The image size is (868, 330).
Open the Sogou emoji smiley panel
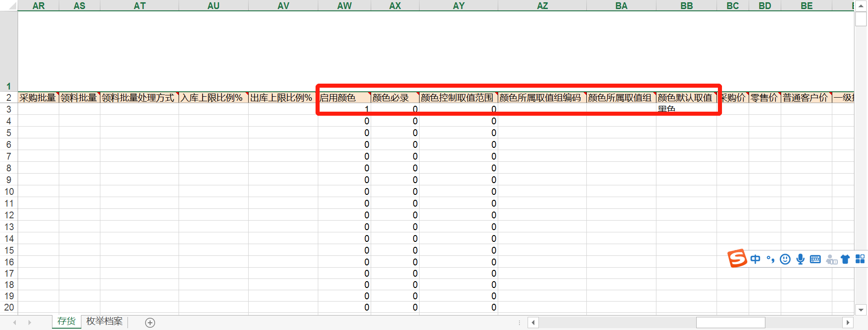[785, 259]
